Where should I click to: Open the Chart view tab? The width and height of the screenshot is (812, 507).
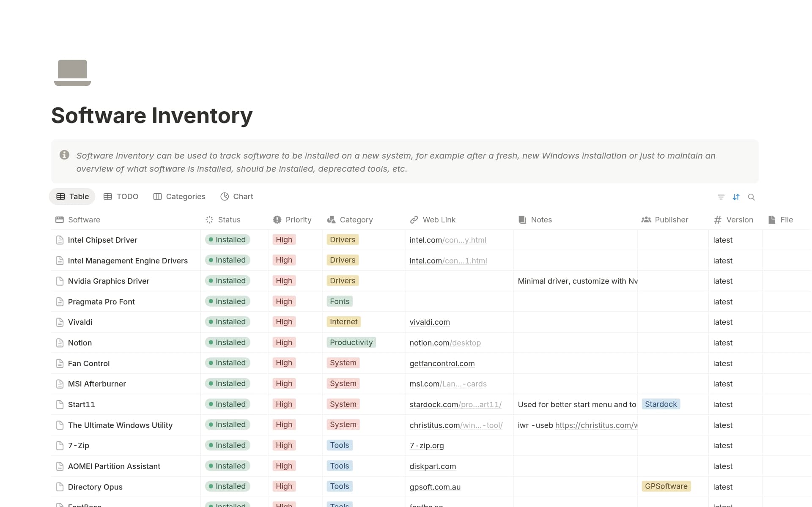236,196
